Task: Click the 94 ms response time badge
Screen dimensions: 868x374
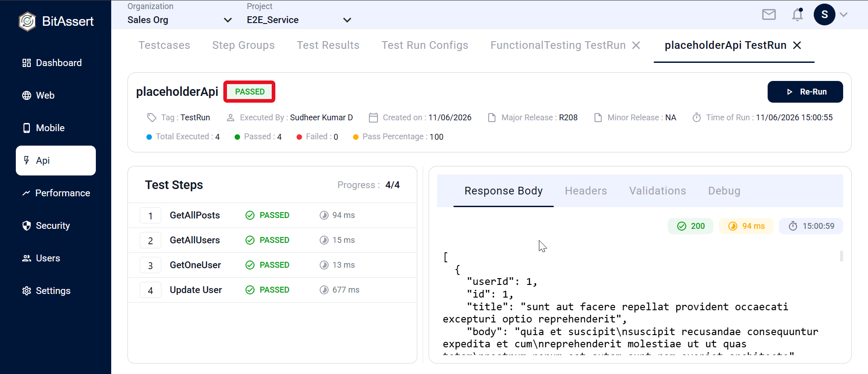Action: pyautogui.click(x=746, y=226)
